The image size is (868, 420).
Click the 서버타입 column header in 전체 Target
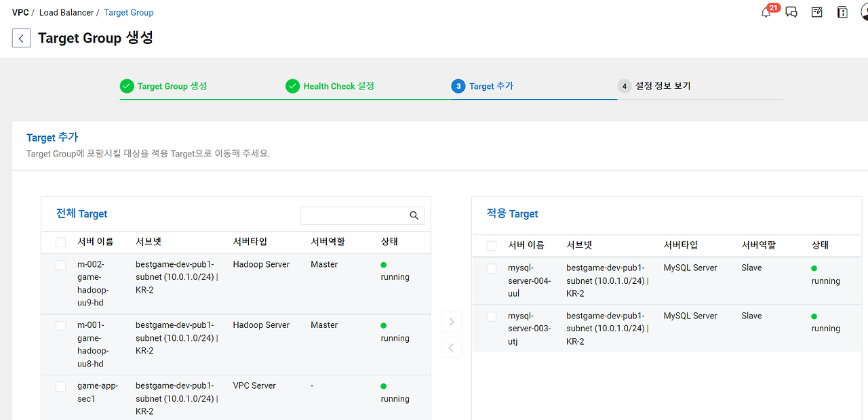pyautogui.click(x=250, y=242)
